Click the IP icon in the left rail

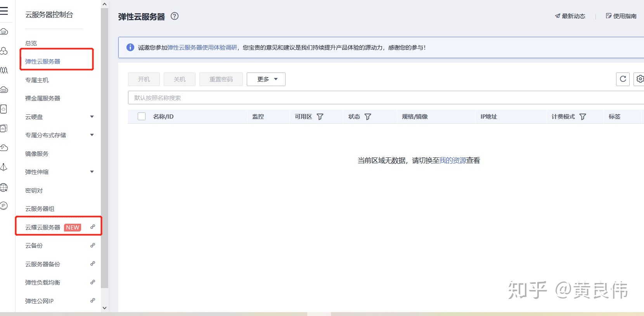click(x=4, y=206)
